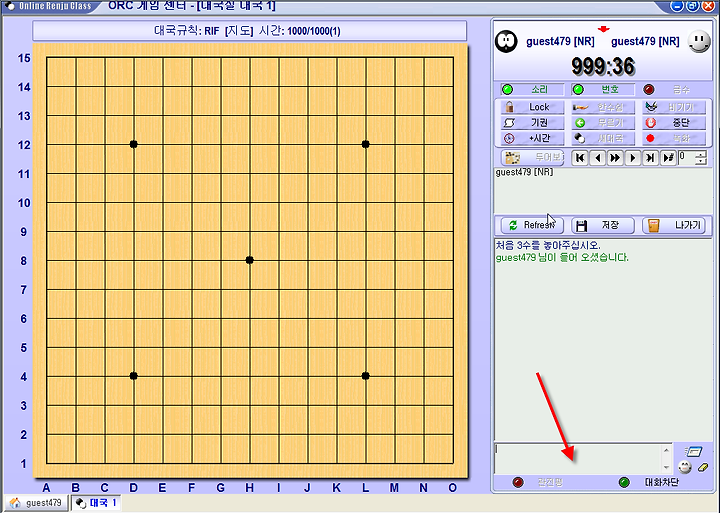Click the column label O below board
The height and width of the screenshot is (513, 720).
[452, 488]
